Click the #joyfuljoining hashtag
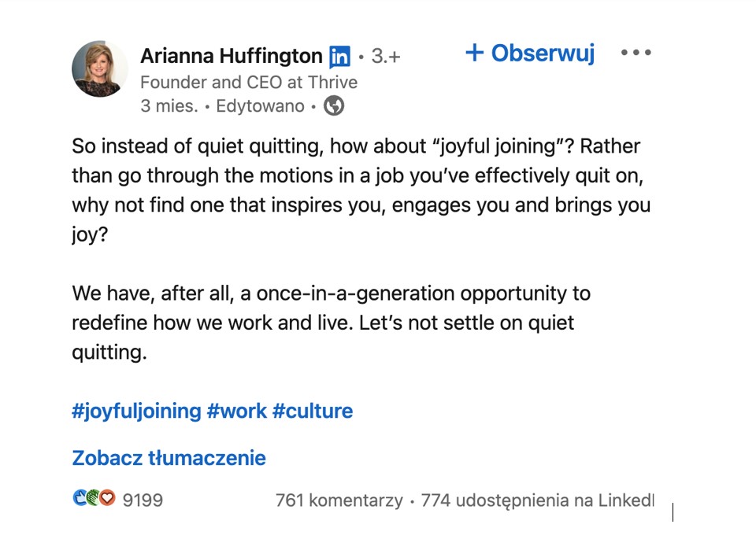This screenshot has height=550, width=756. (136, 411)
